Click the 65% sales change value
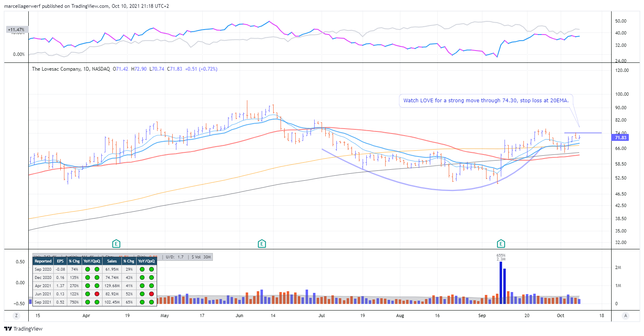The width and height of the screenshot is (644, 336). pos(129,302)
